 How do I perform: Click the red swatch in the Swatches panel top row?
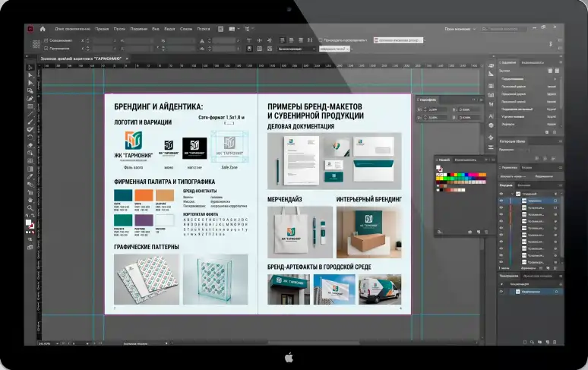[x=452, y=175]
